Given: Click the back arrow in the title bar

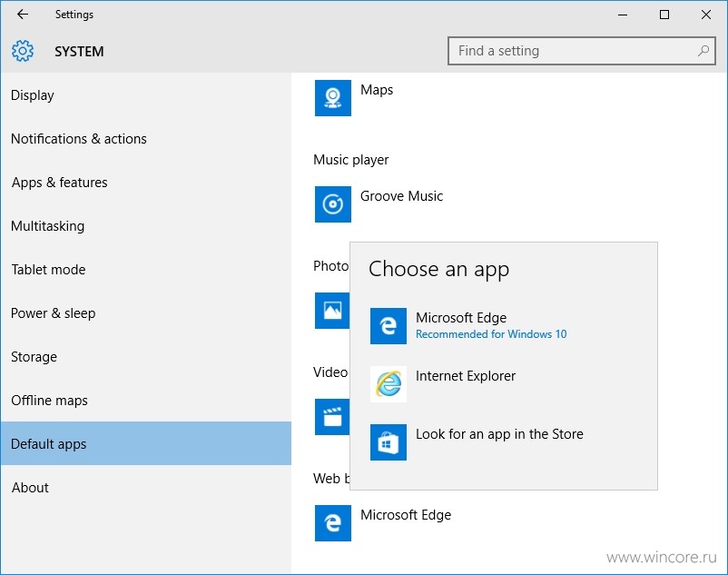Looking at the screenshot, I should [x=23, y=15].
